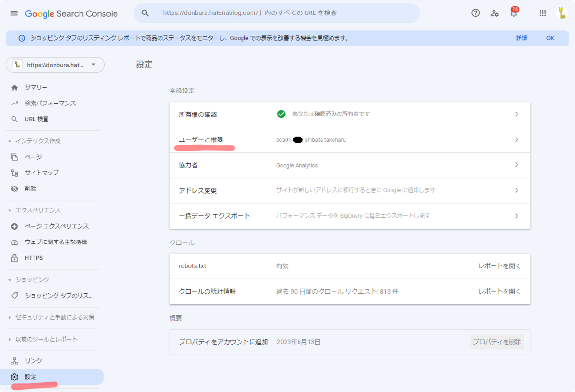Viewport: 575px width, 392px height.
Task: Open notifications bell with 16 badge
Action: click(514, 13)
